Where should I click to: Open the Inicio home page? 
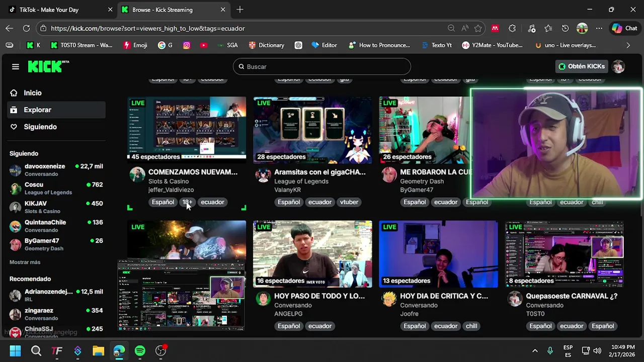pyautogui.click(x=32, y=93)
